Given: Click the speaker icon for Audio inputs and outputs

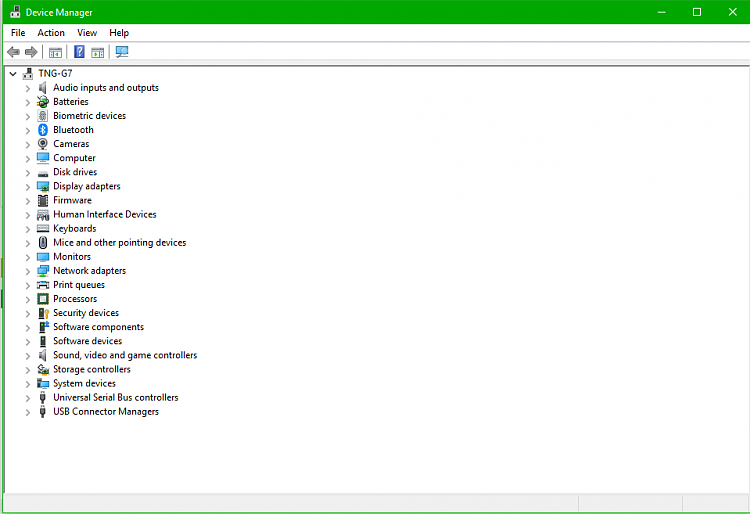Looking at the screenshot, I should (43, 87).
